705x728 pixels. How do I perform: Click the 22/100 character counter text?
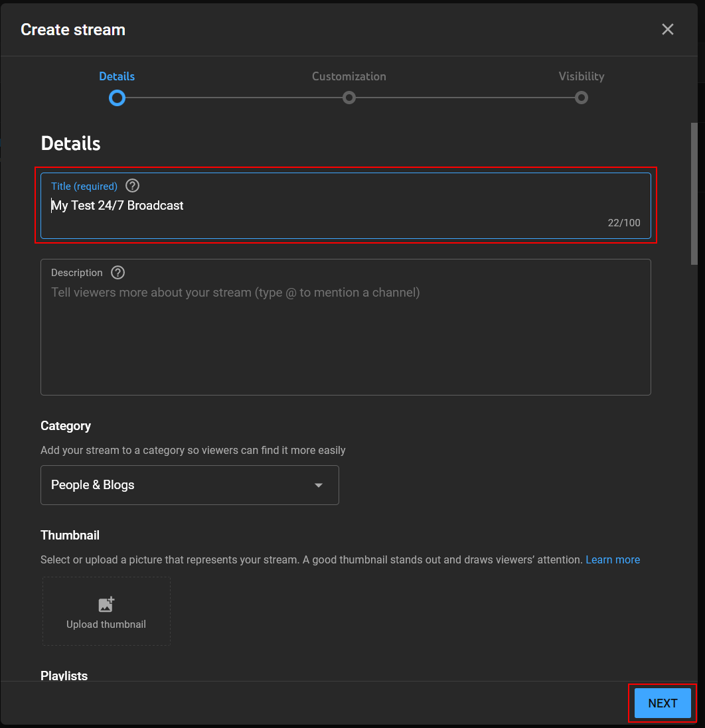[x=624, y=223]
